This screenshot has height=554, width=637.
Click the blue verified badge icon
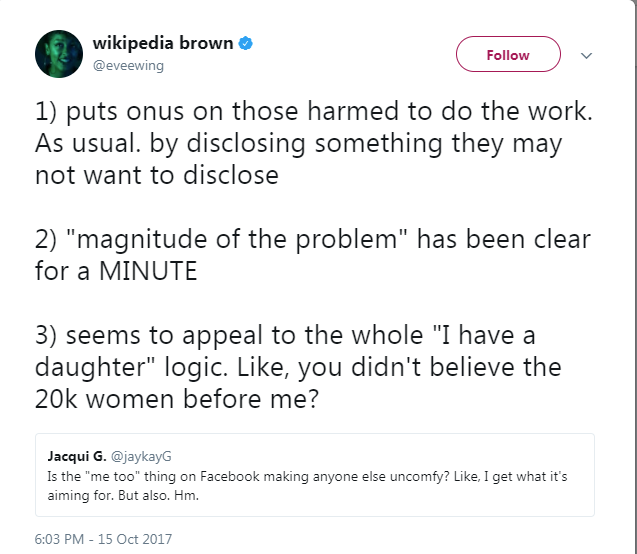pos(246,44)
